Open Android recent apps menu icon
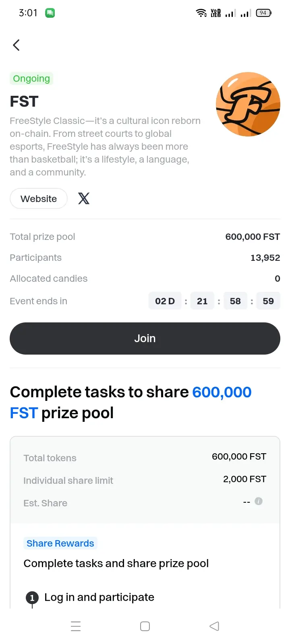The image size is (290, 644). point(76,626)
